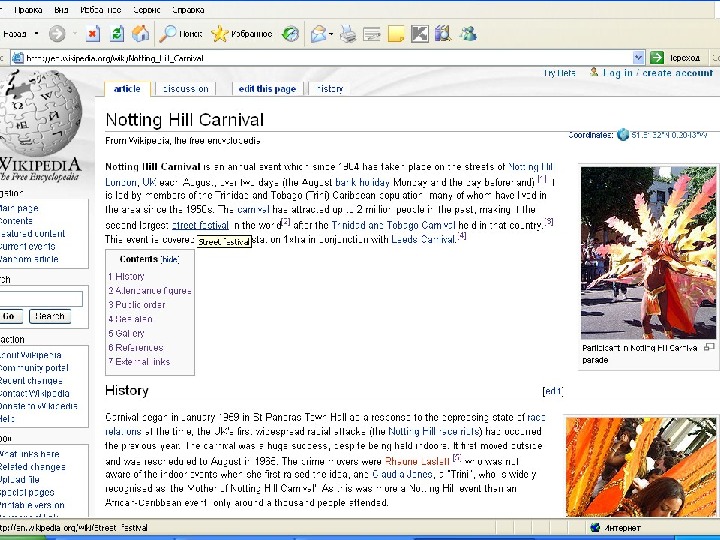Viewport: 720px width, 540px height.
Task: Click the Wikipedia sidebar search field
Action: (40, 299)
